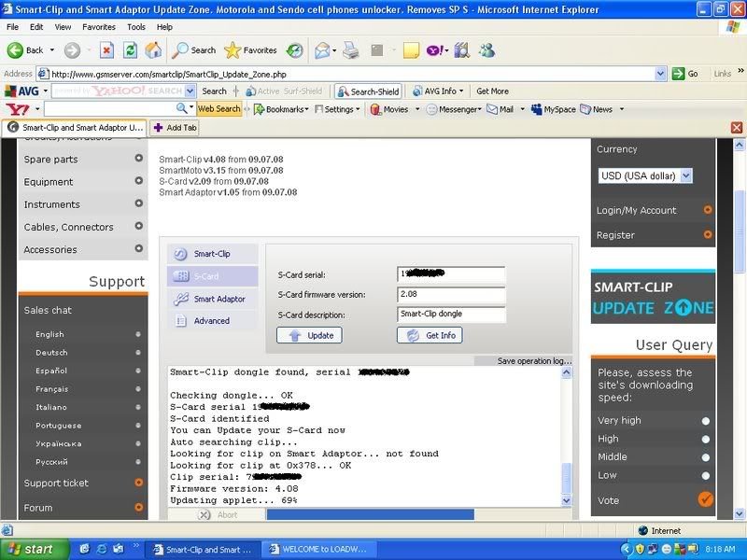Open the Advanced section

click(x=212, y=321)
